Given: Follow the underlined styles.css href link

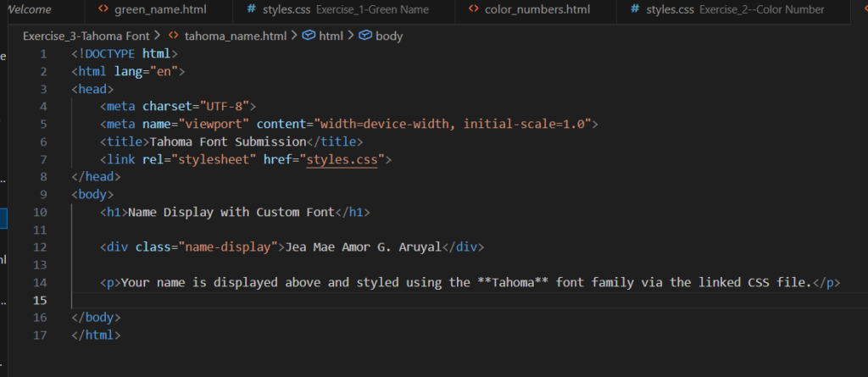Looking at the screenshot, I should pyautogui.click(x=342, y=159).
